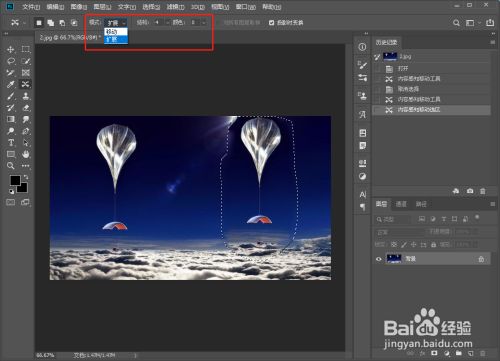The height and width of the screenshot is (361, 500).
Task: Open the tool preset picker arrow
Action: coord(24,23)
